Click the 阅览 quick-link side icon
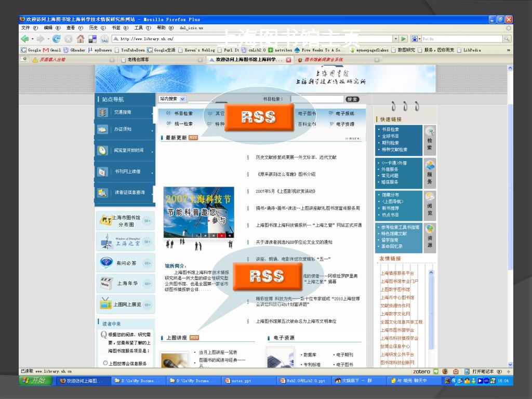Viewport: 532px width, 399px height. (x=430, y=206)
